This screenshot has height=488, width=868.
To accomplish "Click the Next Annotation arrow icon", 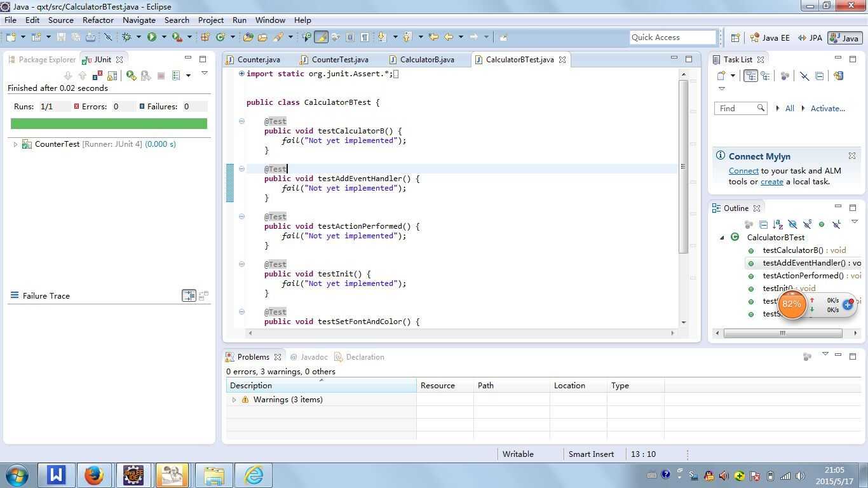I will (x=381, y=37).
